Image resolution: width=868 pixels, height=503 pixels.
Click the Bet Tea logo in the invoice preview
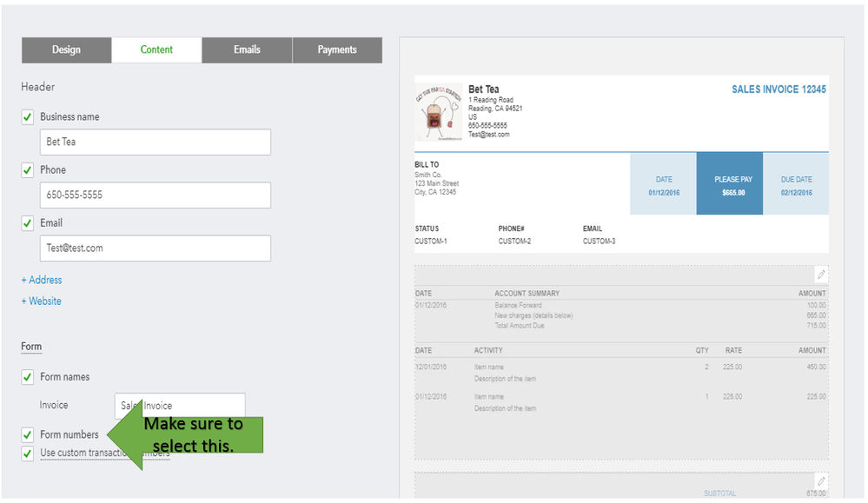coord(439,112)
